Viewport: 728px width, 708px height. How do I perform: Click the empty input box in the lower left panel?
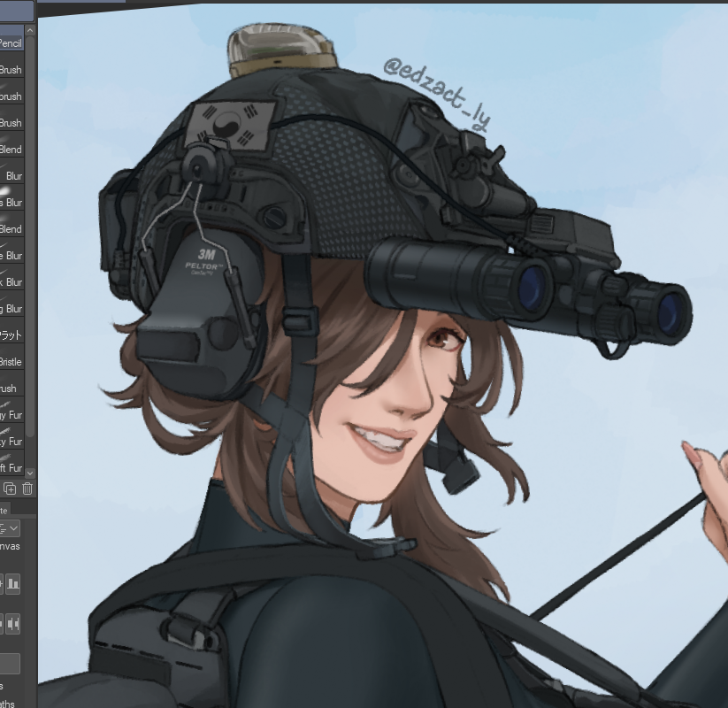(9, 664)
